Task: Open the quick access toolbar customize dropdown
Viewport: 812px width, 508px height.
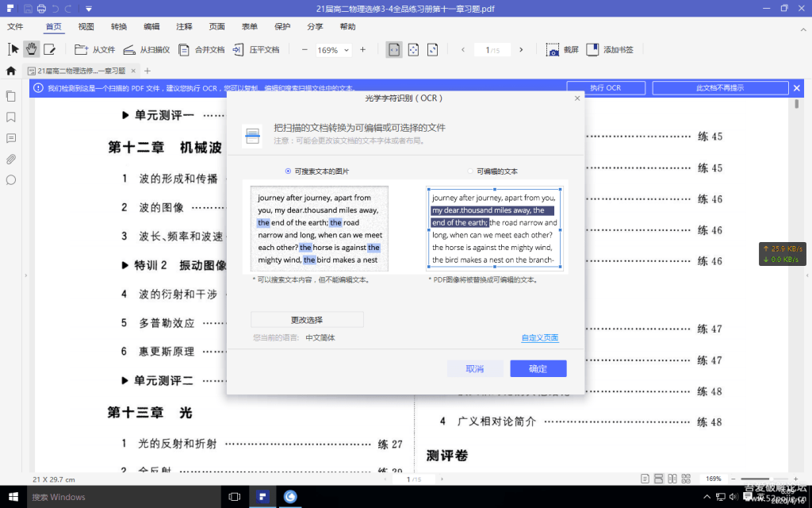Action: click(x=89, y=9)
